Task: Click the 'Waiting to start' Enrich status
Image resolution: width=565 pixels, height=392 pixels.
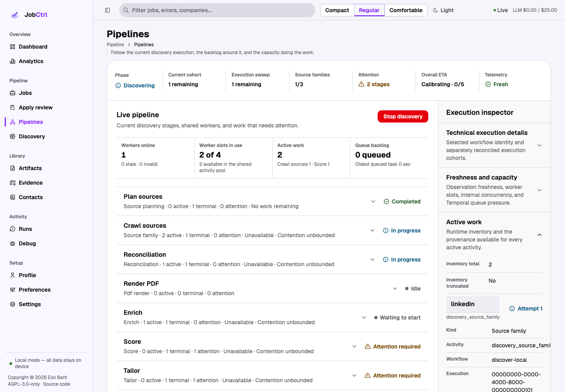Action: click(x=397, y=318)
